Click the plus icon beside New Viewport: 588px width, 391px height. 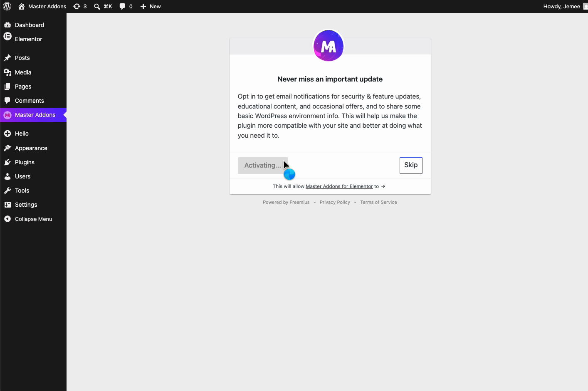click(143, 6)
